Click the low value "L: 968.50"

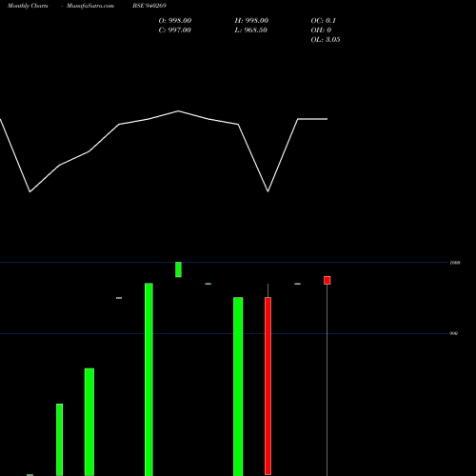[250, 30]
